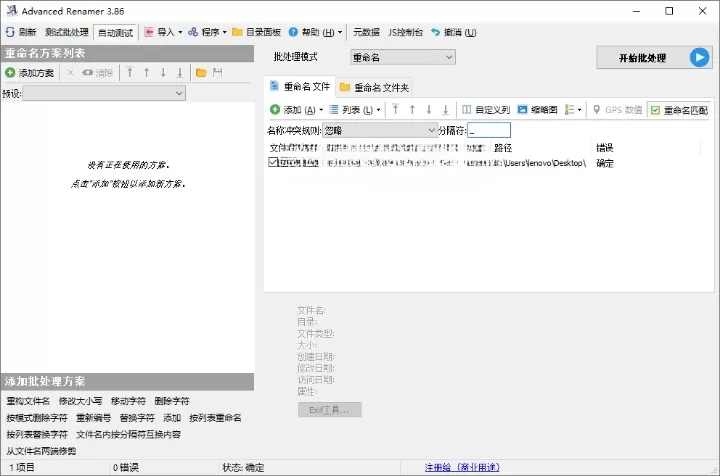The height and width of the screenshot is (476, 720).
Task: Open the 程序 dropdown menu
Action: point(207,32)
